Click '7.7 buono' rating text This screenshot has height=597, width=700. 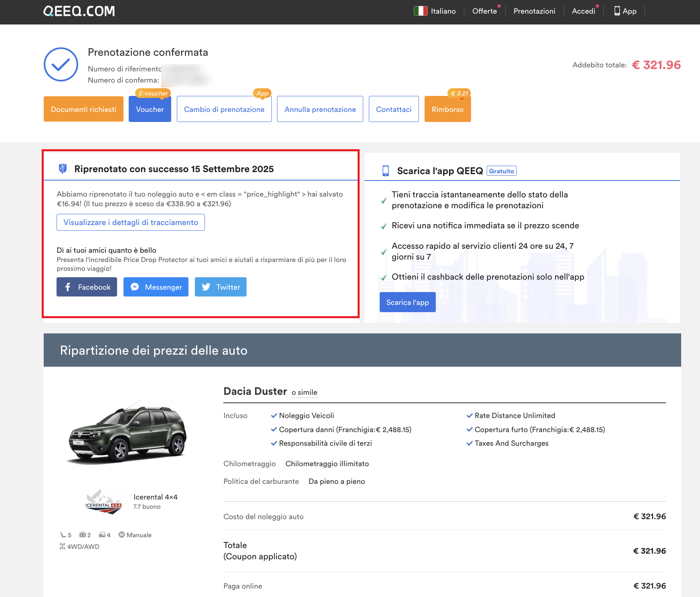point(147,507)
